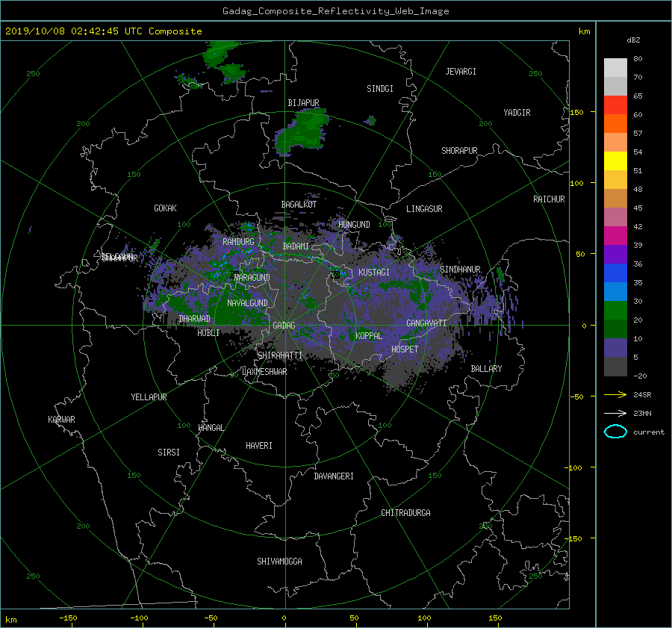The width and height of the screenshot is (672, 628).
Task: Click the SINDGI city label
Action: tap(380, 89)
